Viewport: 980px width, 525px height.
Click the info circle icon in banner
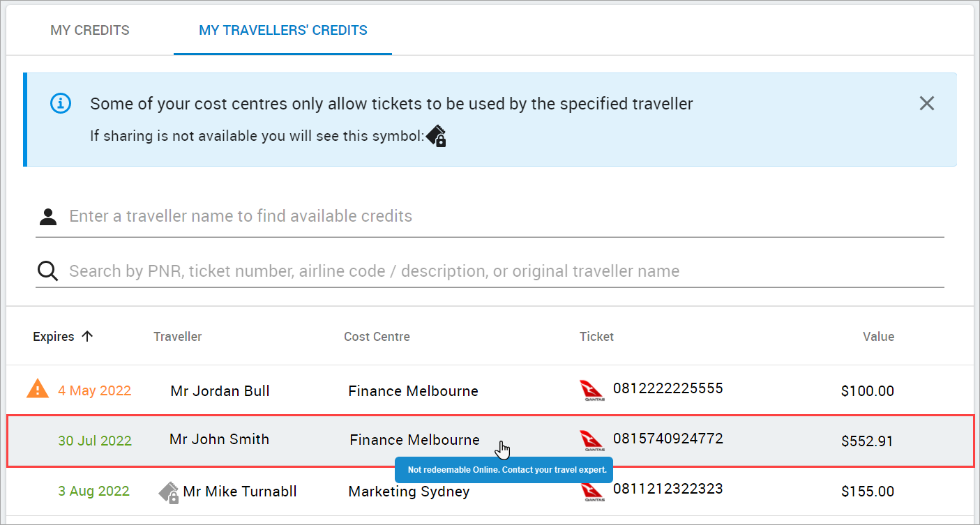pyautogui.click(x=61, y=104)
